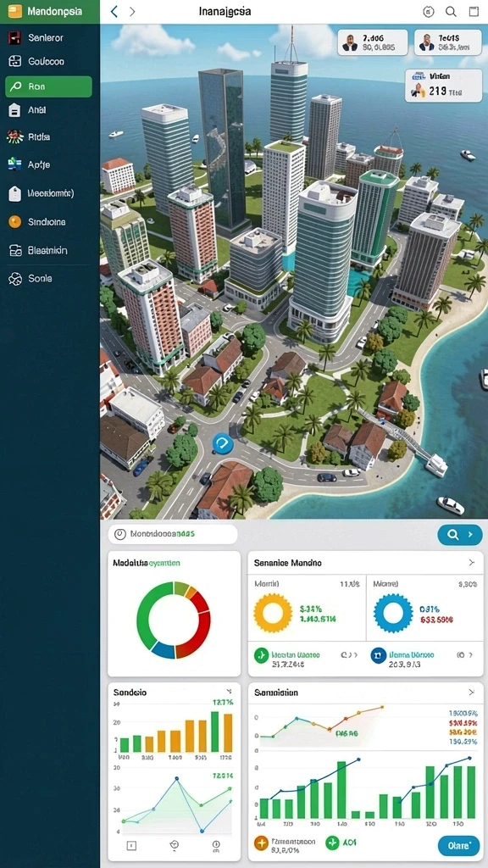Click the forward arrow in the top bar
The height and width of the screenshot is (868, 488).
click(132, 12)
